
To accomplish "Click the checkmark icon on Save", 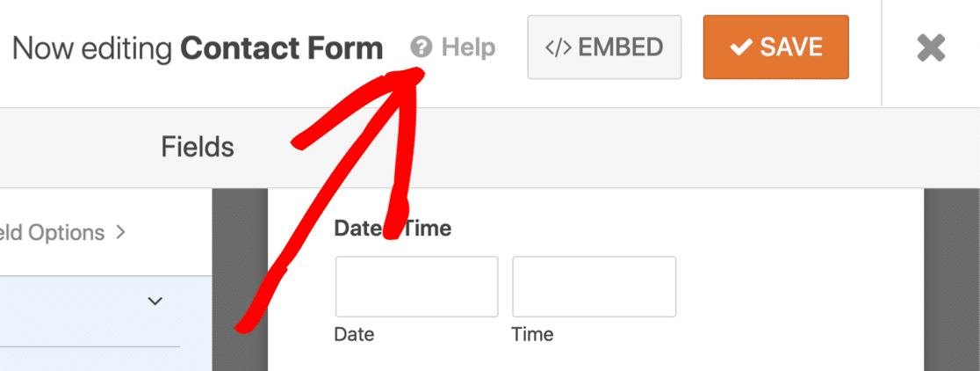I will tap(740, 47).
